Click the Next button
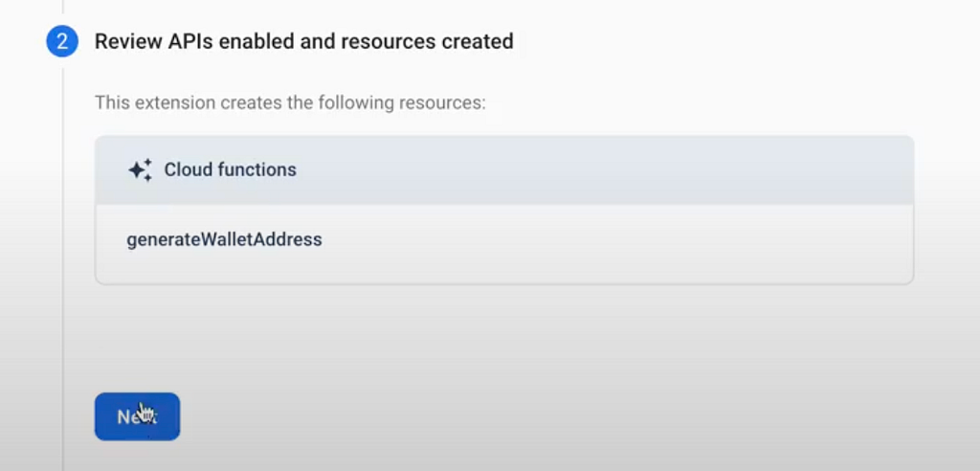Viewport: 980px width, 471px height. coord(138,416)
